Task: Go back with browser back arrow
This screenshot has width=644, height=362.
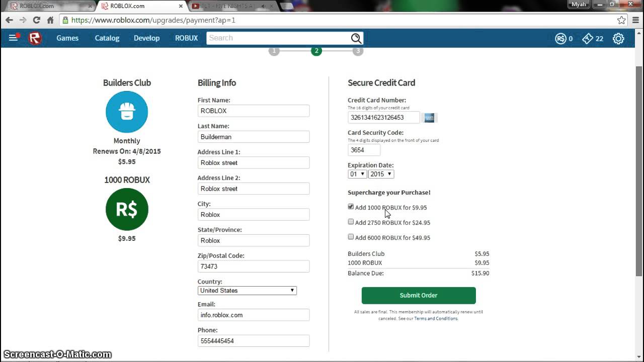Action: click(9, 20)
